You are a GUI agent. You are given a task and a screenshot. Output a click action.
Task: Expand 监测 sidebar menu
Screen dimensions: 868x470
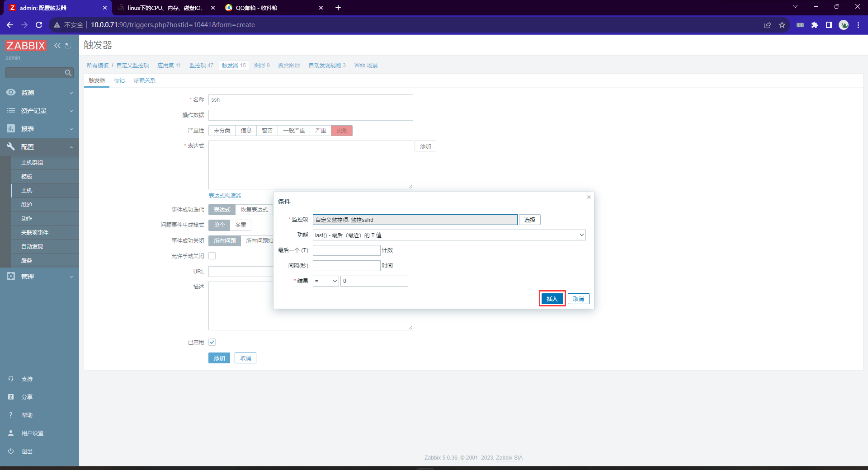(x=39, y=93)
